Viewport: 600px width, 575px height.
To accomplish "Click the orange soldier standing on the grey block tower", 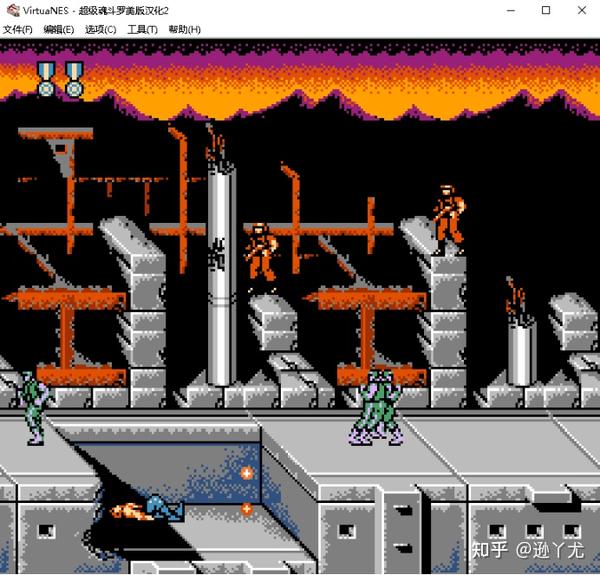I will 448,220.
